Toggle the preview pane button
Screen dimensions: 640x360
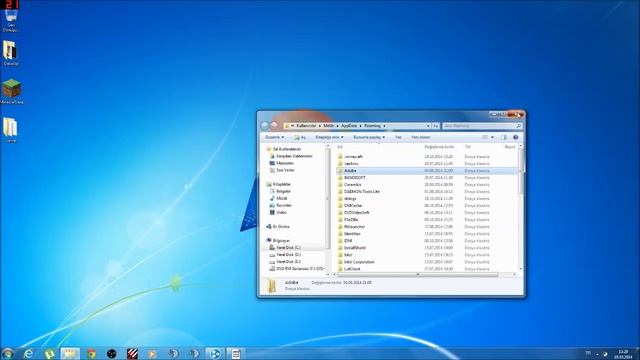click(x=504, y=137)
